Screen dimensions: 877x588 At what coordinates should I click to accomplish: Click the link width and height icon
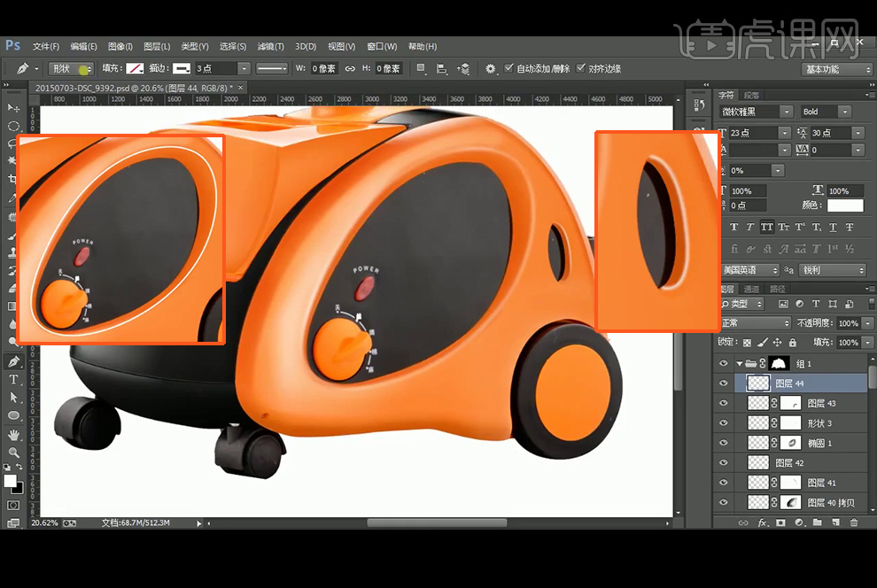click(x=350, y=68)
